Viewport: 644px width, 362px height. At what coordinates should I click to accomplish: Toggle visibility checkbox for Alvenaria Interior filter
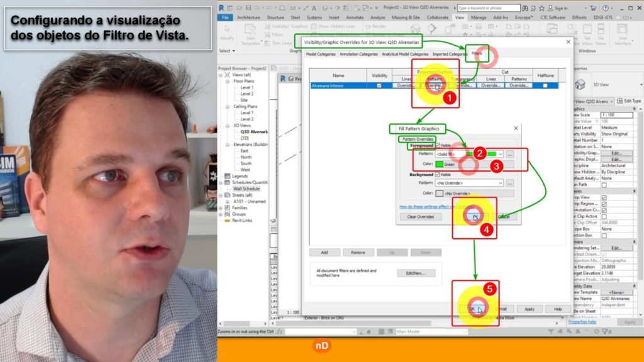pos(379,85)
